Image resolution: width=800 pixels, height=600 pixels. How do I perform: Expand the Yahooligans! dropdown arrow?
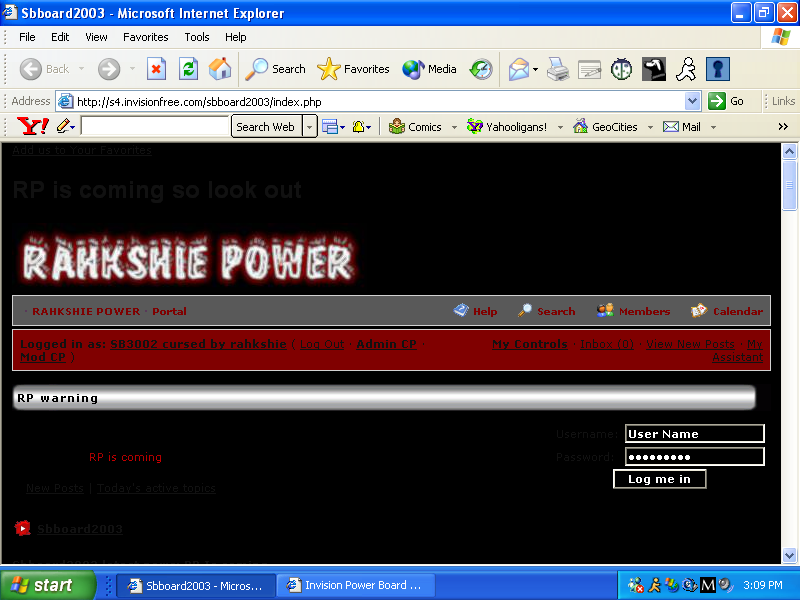(560, 127)
